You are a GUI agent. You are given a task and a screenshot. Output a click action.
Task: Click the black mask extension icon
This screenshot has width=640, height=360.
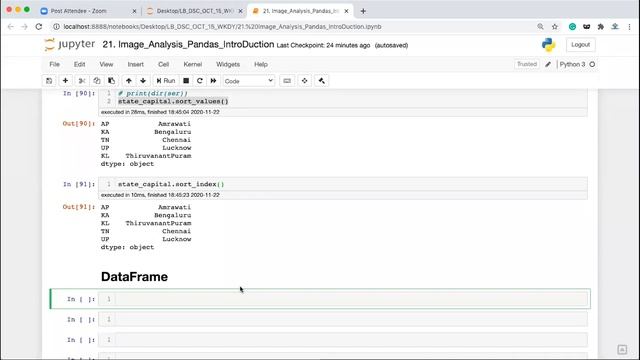(587, 27)
